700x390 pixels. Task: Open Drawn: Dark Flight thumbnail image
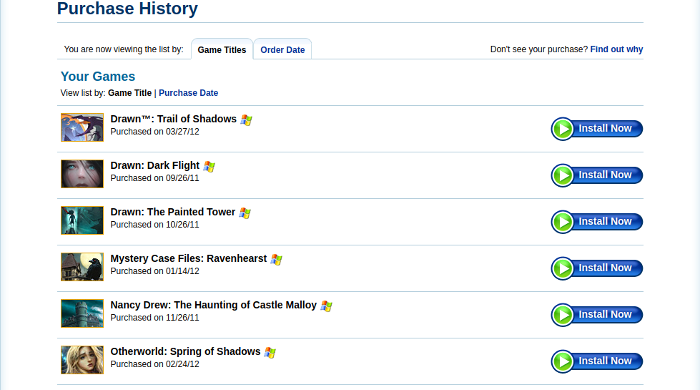point(82,174)
